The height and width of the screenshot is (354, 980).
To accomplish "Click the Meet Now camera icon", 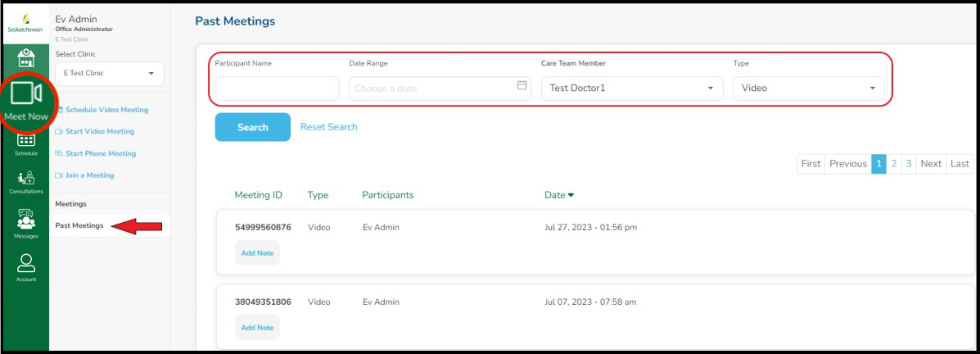I will pyautogui.click(x=26, y=93).
